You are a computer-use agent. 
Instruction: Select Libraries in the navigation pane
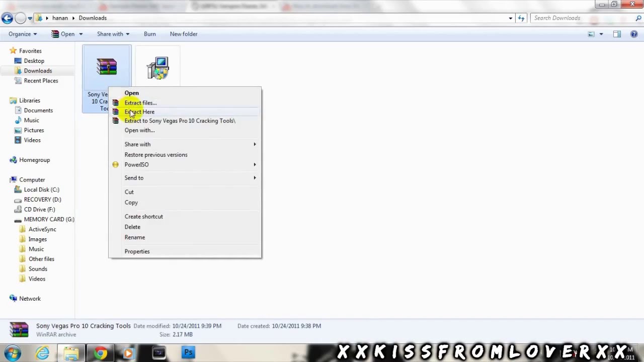[x=30, y=101]
